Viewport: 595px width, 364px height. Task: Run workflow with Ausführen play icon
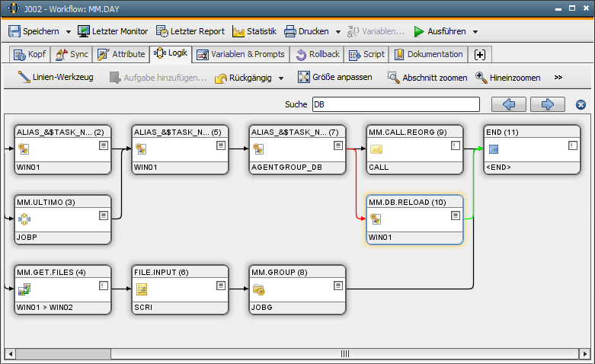[419, 31]
